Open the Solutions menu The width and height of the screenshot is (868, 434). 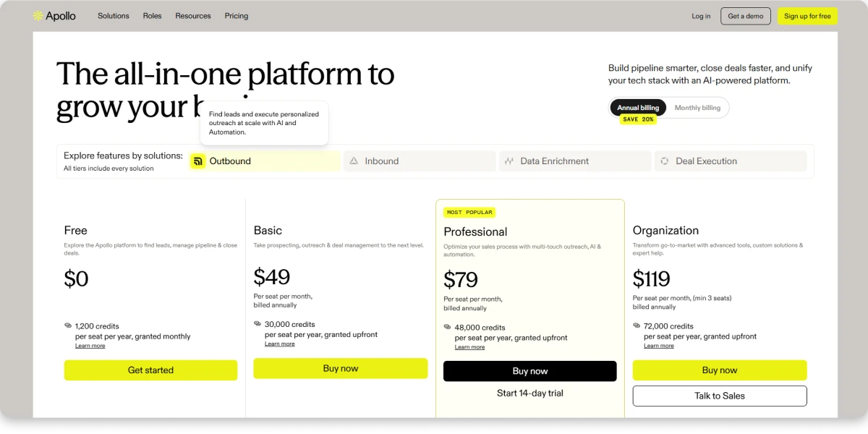point(114,16)
